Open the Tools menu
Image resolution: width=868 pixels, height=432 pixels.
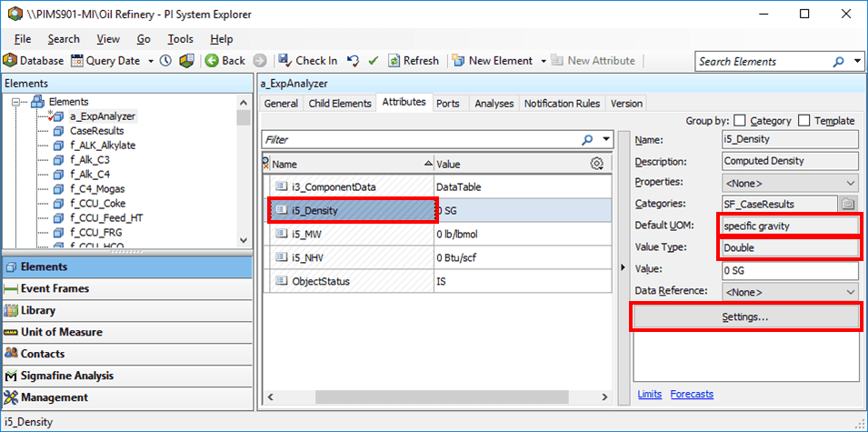[181, 39]
